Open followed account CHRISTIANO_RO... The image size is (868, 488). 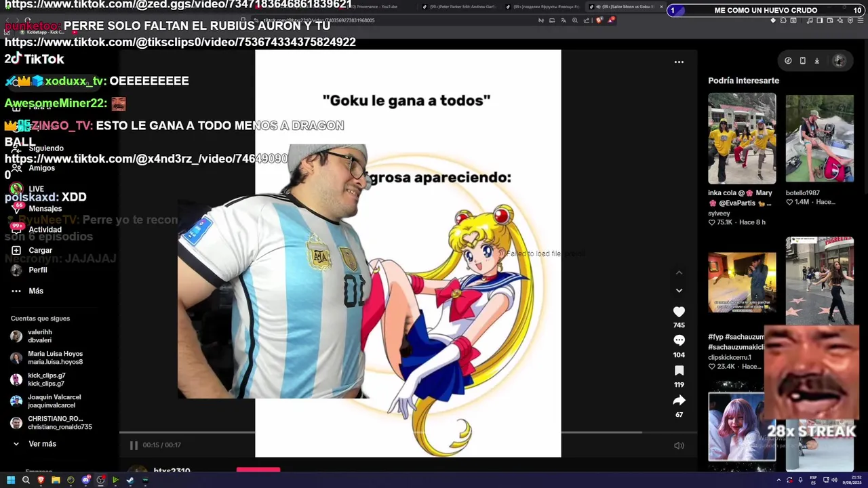point(51,423)
